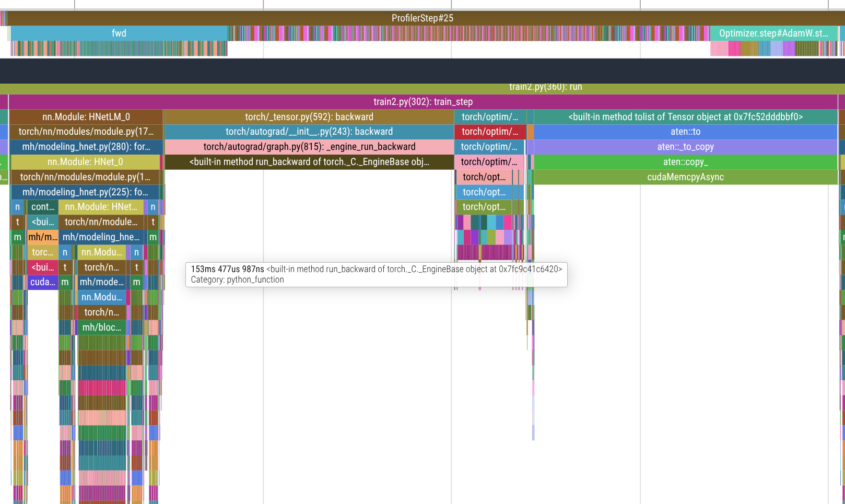Select the ProfilerStep#25 slice
The width and height of the screenshot is (845, 504).
(x=422, y=18)
